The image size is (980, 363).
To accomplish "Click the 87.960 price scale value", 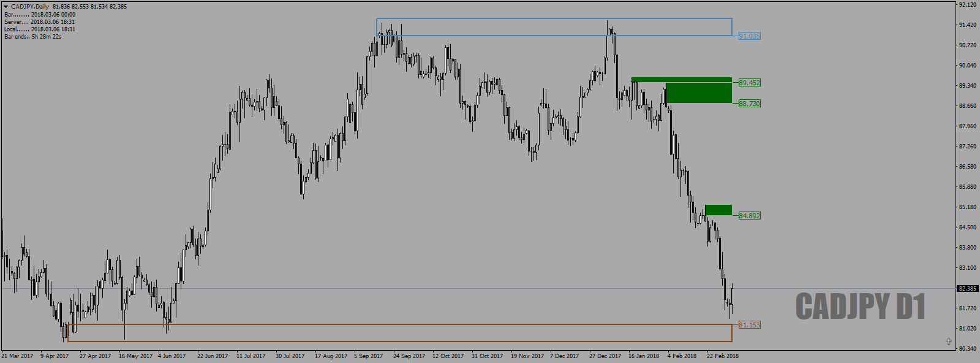I will coord(968,126).
